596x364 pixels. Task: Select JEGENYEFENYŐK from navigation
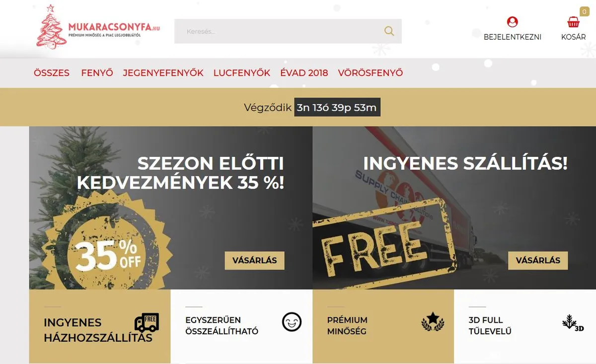click(x=163, y=73)
